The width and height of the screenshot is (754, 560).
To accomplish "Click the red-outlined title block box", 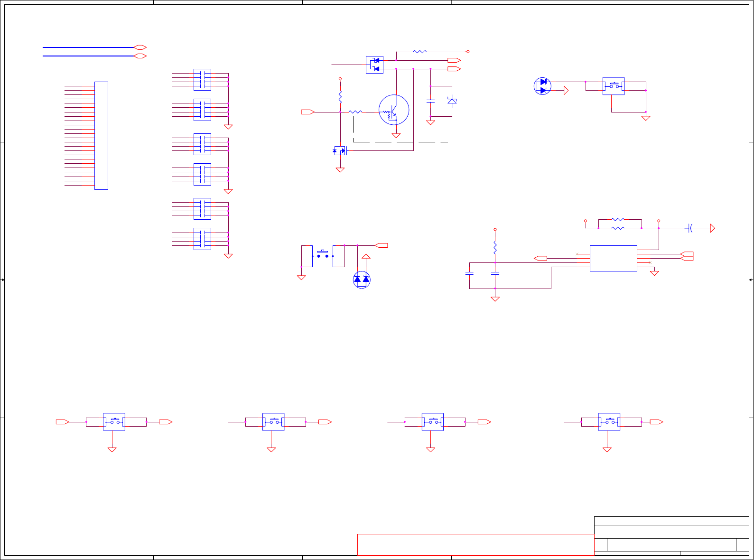I will [475, 544].
